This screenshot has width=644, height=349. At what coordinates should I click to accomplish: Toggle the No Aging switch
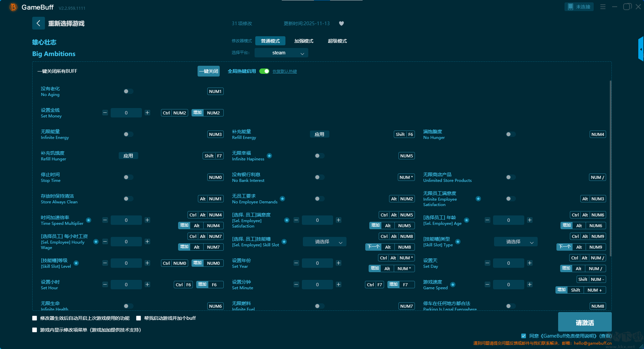(128, 91)
